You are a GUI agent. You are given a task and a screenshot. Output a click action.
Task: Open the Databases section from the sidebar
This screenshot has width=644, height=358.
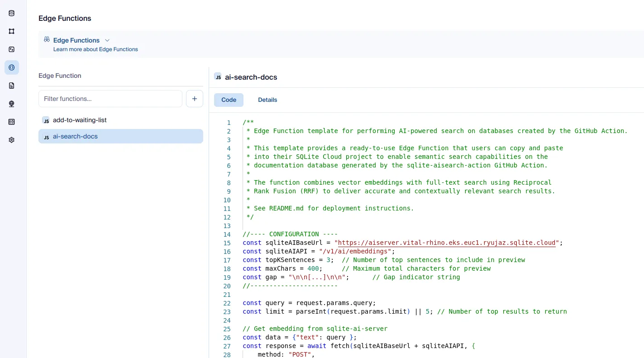click(11, 13)
